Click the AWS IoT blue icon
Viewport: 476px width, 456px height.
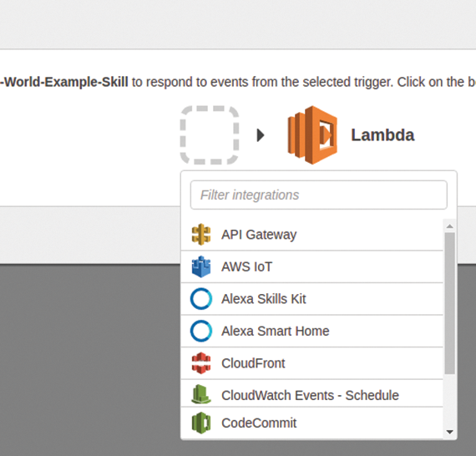(x=201, y=266)
